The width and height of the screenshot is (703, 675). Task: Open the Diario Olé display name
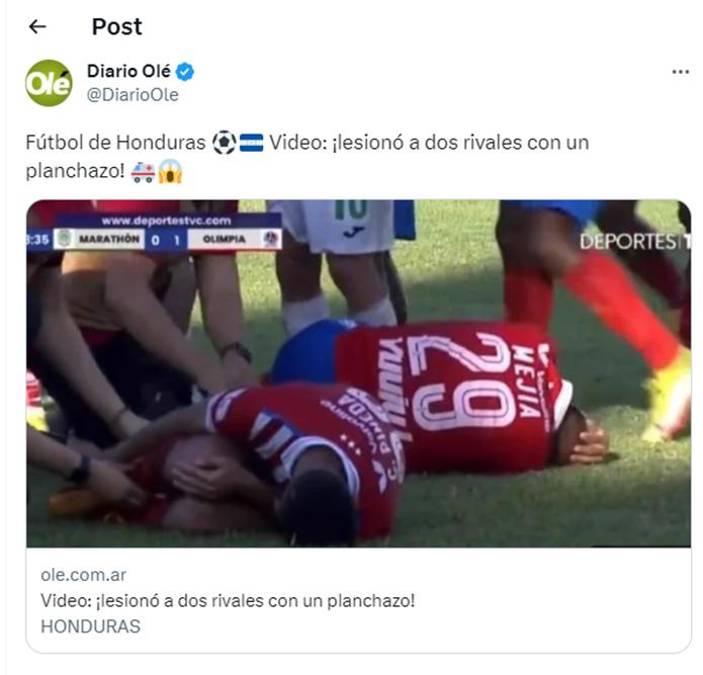[128, 71]
